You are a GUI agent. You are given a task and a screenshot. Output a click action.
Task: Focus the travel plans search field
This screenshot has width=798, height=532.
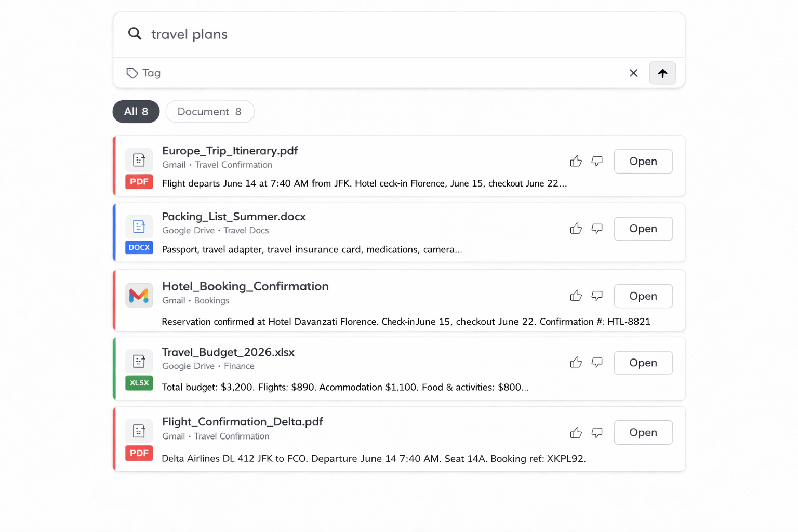tap(399, 34)
